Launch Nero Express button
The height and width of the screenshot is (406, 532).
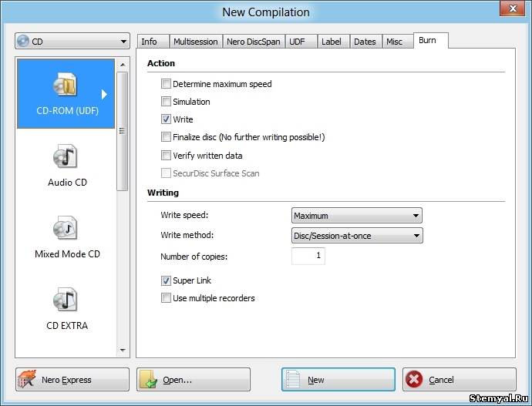click(x=72, y=380)
